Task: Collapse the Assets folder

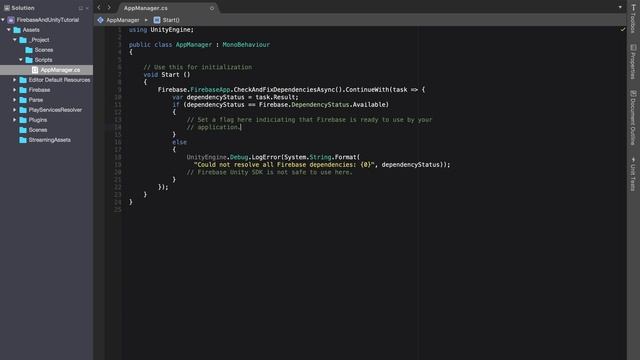Action: [x=9, y=30]
